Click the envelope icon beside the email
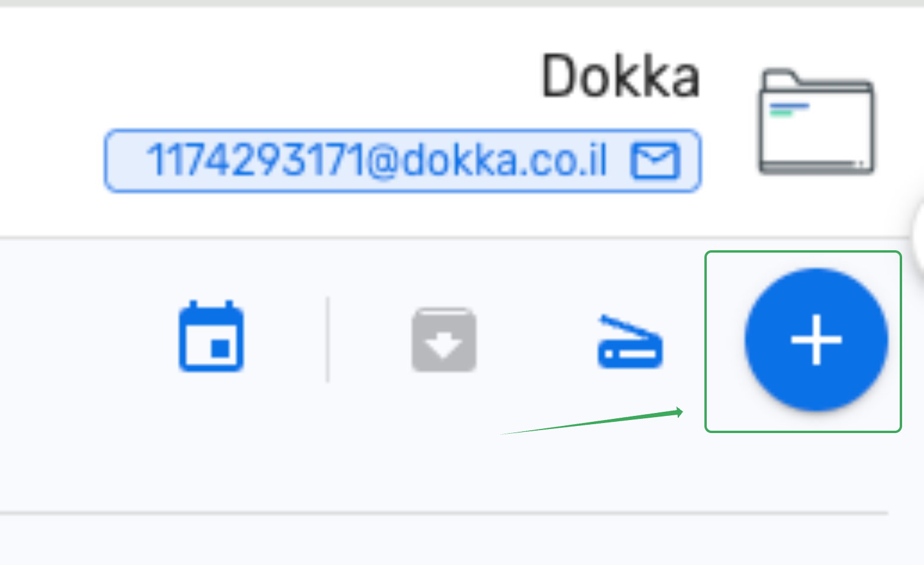 [655, 160]
